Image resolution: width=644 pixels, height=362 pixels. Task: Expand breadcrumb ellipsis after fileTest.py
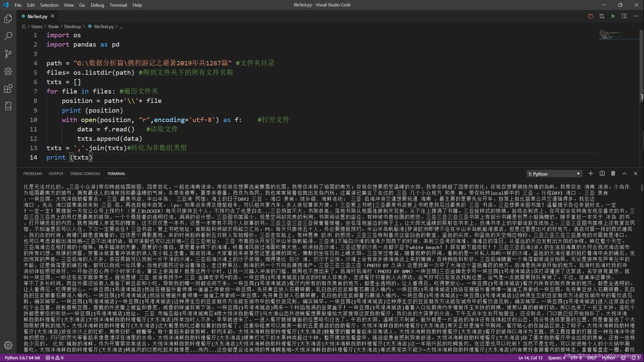point(121,26)
